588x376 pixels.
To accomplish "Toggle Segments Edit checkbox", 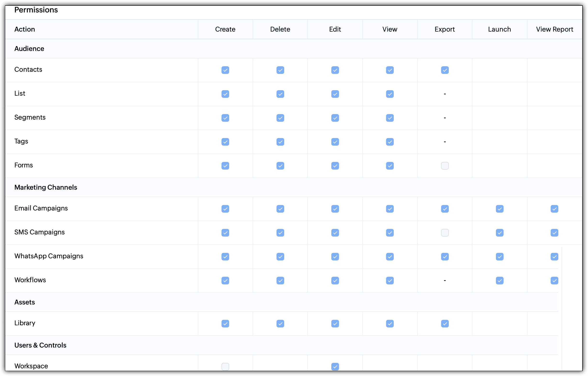I will 335,118.
